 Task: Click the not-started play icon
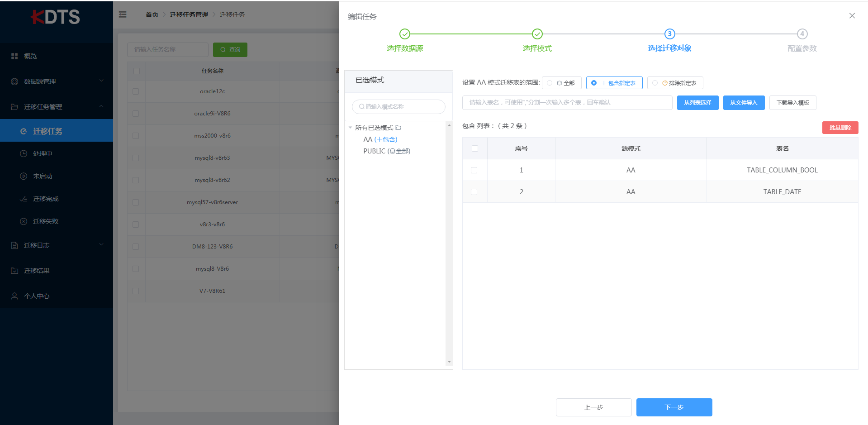24,176
